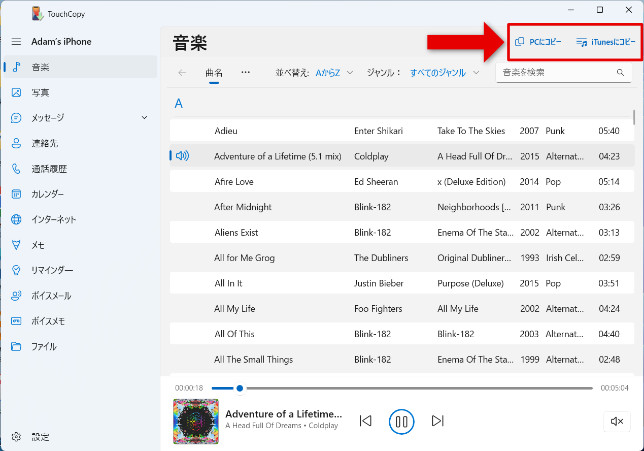The width and height of the screenshot is (644, 451).
Task: Open the ボイスメール voicemail section
Action: tap(80, 296)
